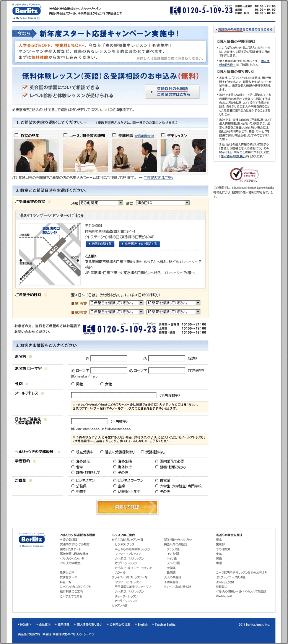Select 海外旅行 as learning purpose
Screen dimensions: 288x644
tap(115, 467)
